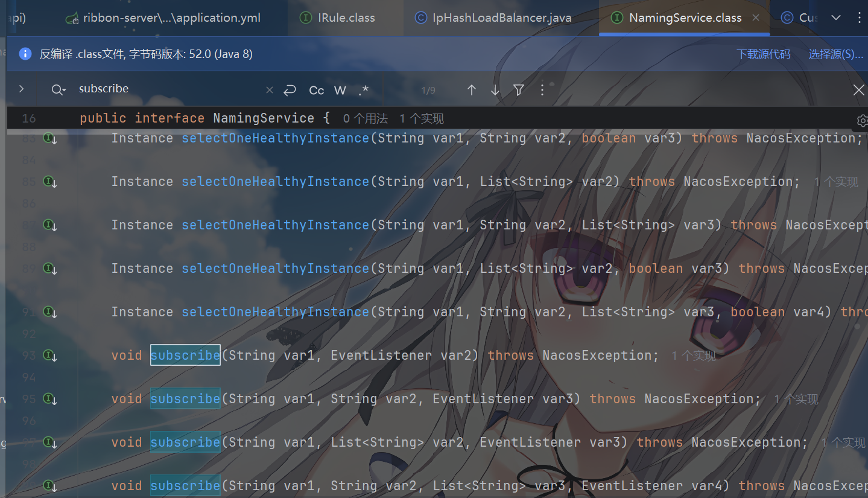Switch to the IRule.class tab

338,18
